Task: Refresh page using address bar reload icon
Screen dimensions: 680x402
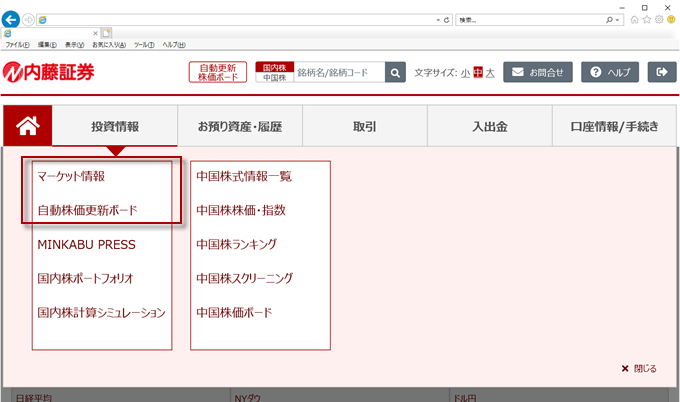Action: tap(445, 20)
